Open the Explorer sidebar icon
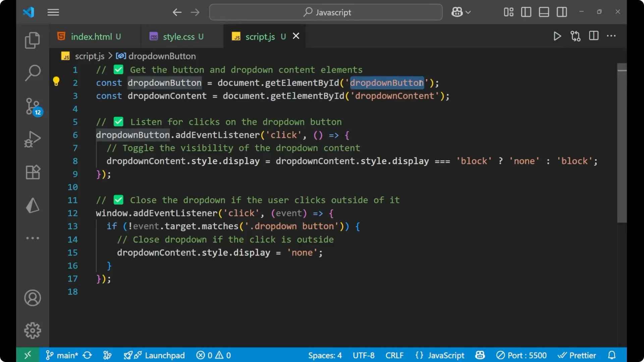The image size is (644, 362). coord(32,40)
